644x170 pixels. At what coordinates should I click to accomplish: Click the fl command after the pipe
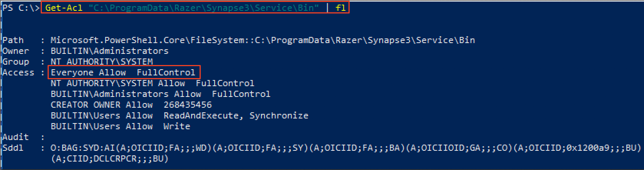pos(340,8)
